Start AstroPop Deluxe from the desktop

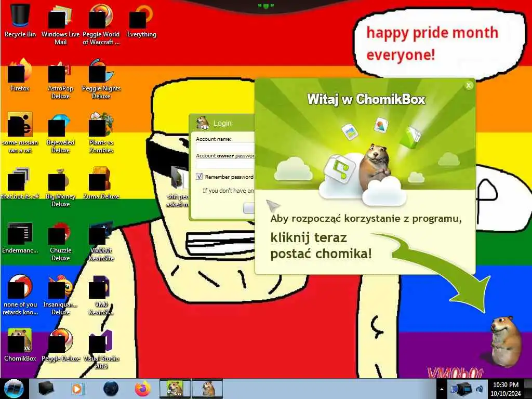60,79
